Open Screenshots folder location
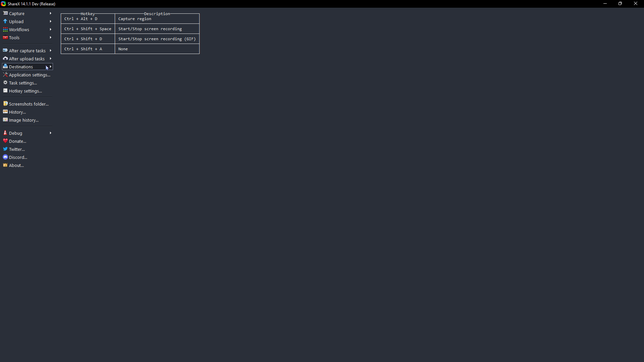Image resolution: width=644 pixels, height=362 pixels. (29, 104)
